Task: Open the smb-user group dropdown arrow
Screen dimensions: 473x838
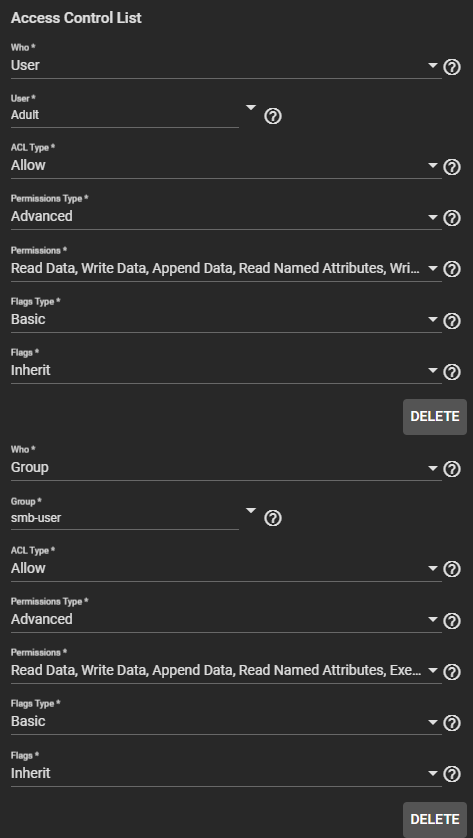Action: (251, 511)
